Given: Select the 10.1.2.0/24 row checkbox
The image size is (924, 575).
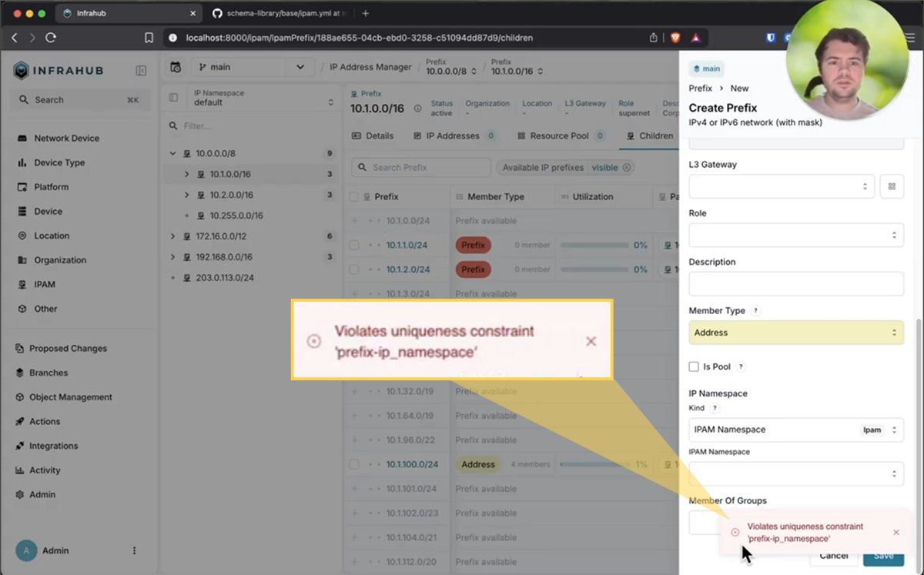Looking at the screenshot, I should [x=354, y=269].
